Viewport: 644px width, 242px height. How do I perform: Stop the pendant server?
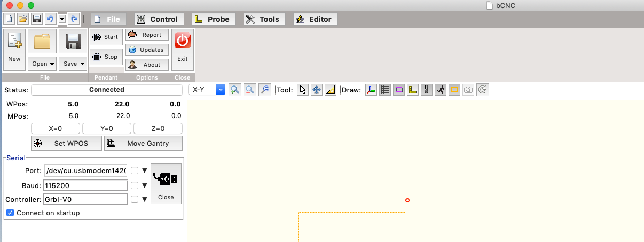pyautogui.click(x=106, y=57)
